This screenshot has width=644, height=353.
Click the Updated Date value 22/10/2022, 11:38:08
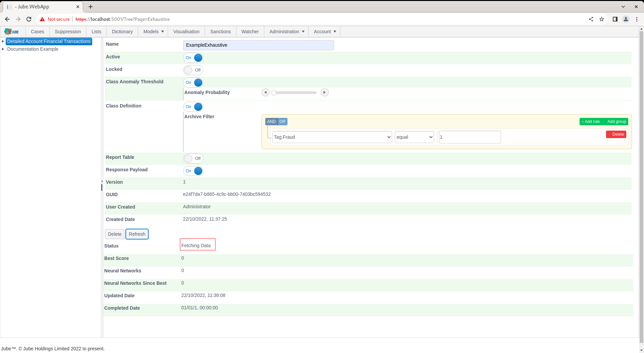tap(203, 295)
